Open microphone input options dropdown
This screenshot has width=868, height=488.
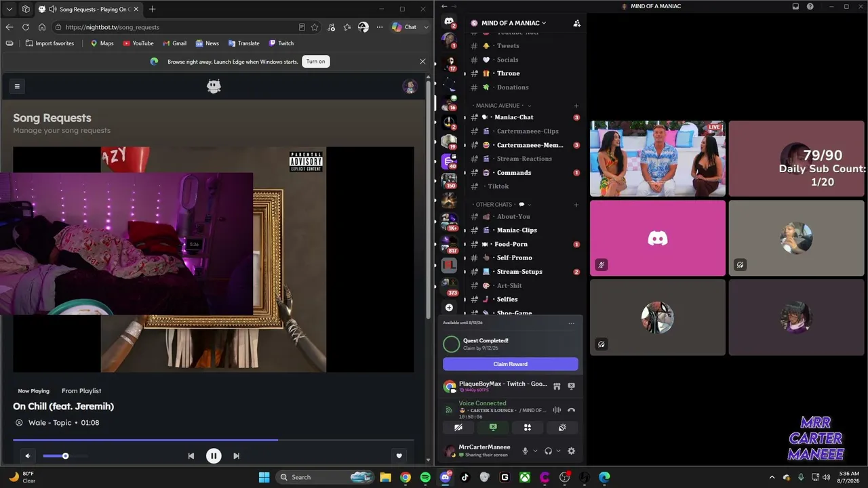point(535,451)
